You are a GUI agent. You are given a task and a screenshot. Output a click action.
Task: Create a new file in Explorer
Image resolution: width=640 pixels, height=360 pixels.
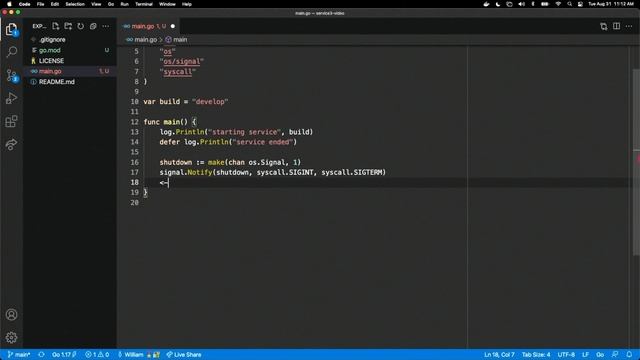[56, 26]
